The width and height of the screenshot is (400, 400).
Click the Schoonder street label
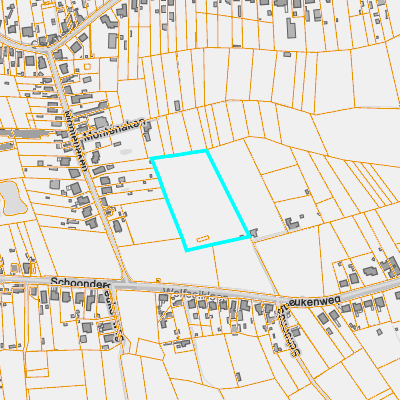click(80, 283)
